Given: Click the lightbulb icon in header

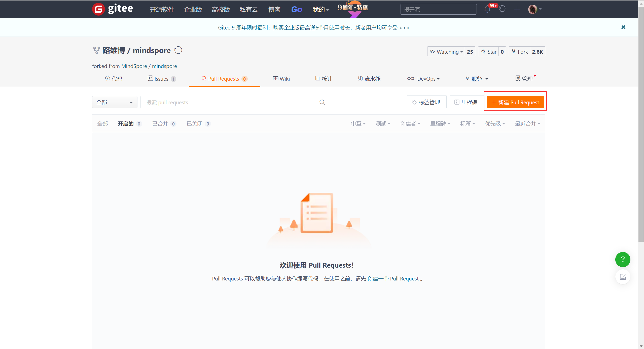Looking at the screenshot, I should coord(502,10).
